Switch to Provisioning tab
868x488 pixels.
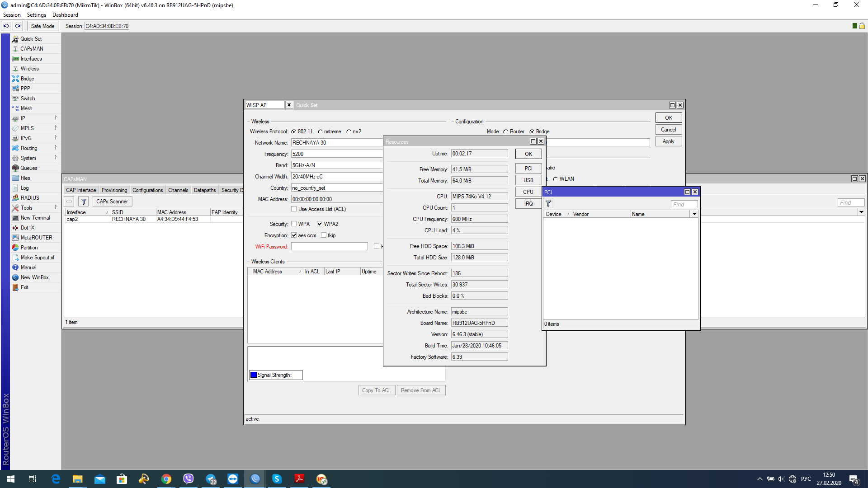(x=114, y=190)
